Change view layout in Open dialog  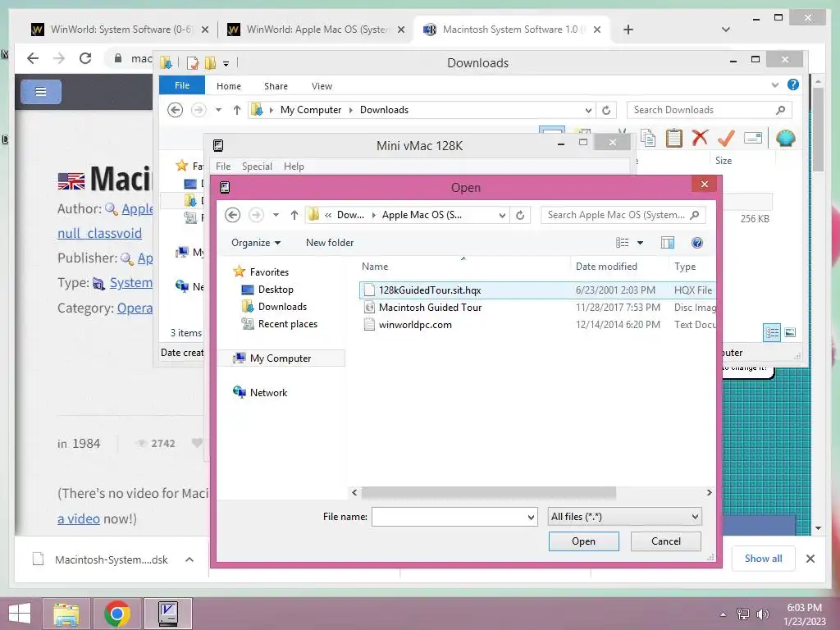click(623, 243)
